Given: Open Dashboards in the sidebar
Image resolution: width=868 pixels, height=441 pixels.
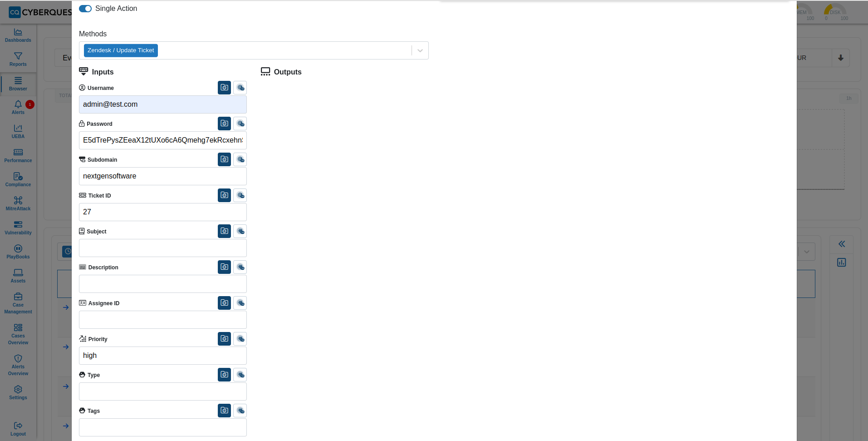Looking at the screenshot, I should point(18,35).
